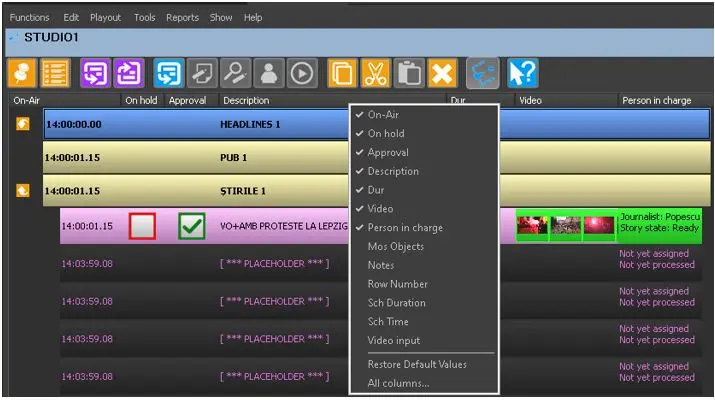The height and width of the screenshot is (400, 715).
Task: Click the circular play button icon in toolbar
Action: pos(301,73)
